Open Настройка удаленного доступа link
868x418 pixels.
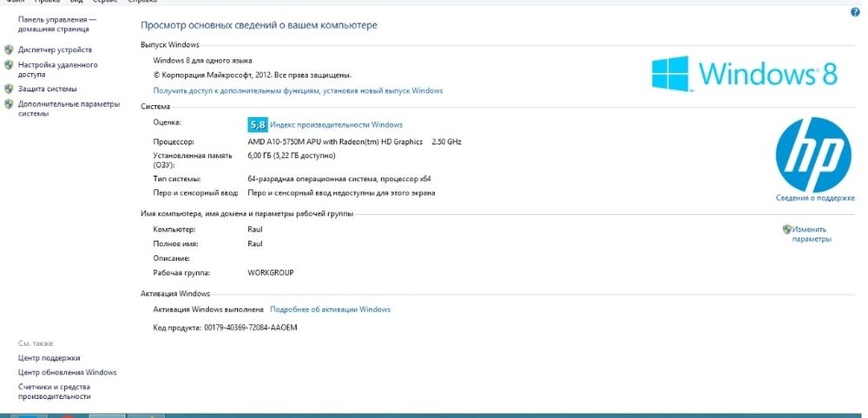57,69
